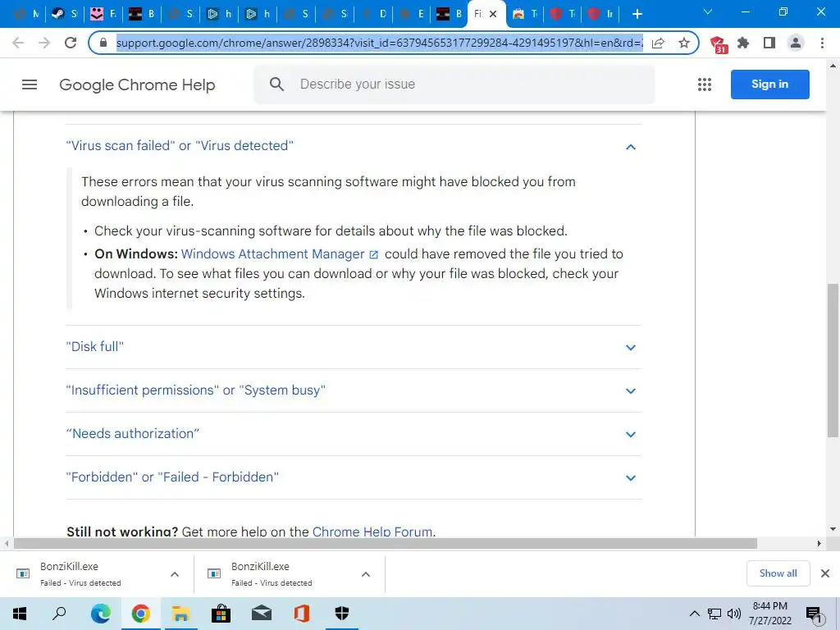840x630 pixels.
Task: Share this page from address bar
Action: click(658, 43)
